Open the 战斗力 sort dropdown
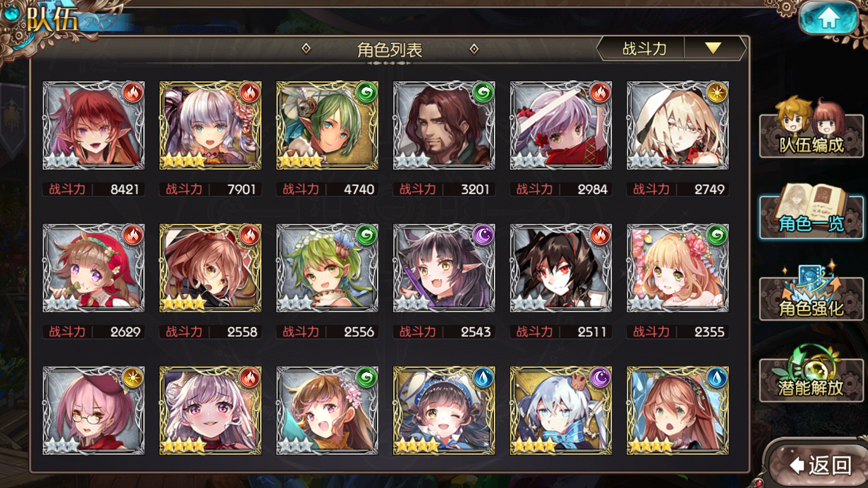868x488 pixels. 644,48
